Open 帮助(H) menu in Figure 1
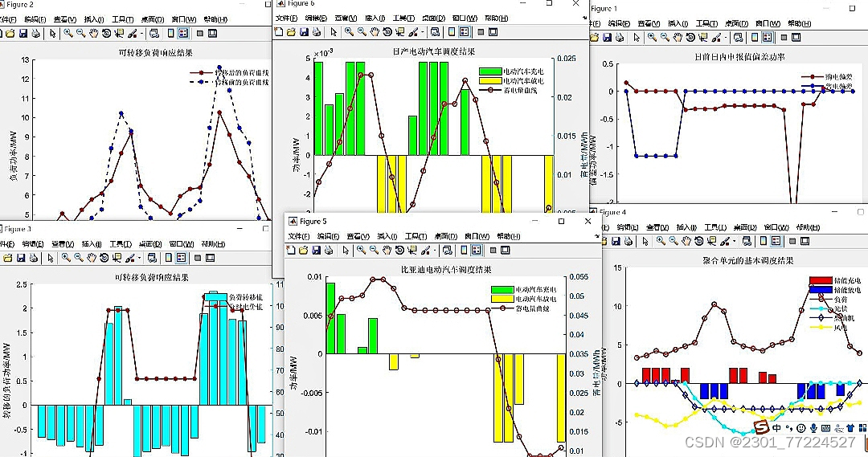 (x=799, y=24)
